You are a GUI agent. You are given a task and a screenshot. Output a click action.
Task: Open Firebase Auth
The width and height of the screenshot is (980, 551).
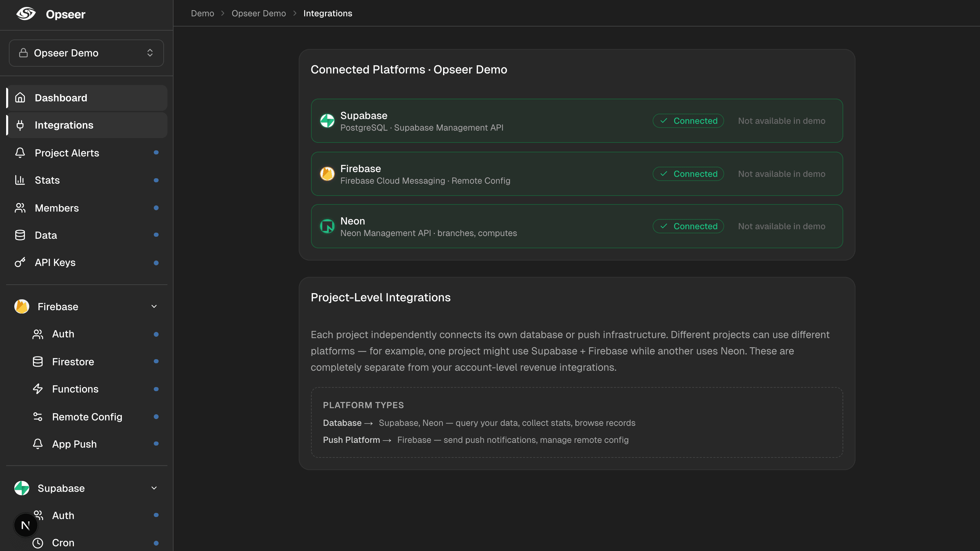(x=95, y=334)
